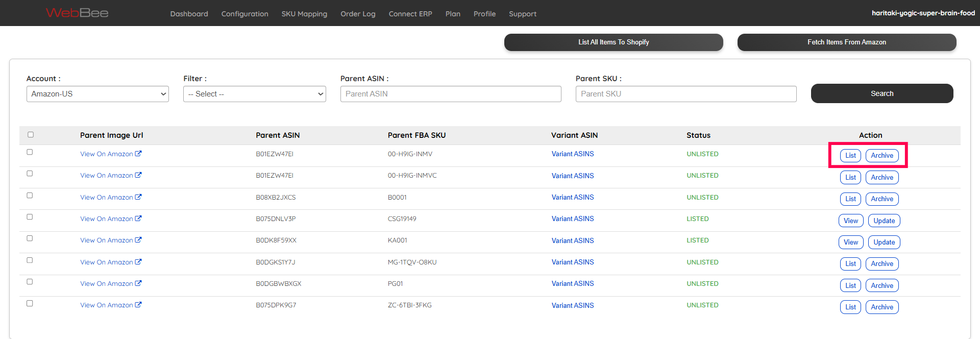This screenshot has width=980, height=339.
Task: Open Connect ERP from the top navigation
Action: pos(410,14)
